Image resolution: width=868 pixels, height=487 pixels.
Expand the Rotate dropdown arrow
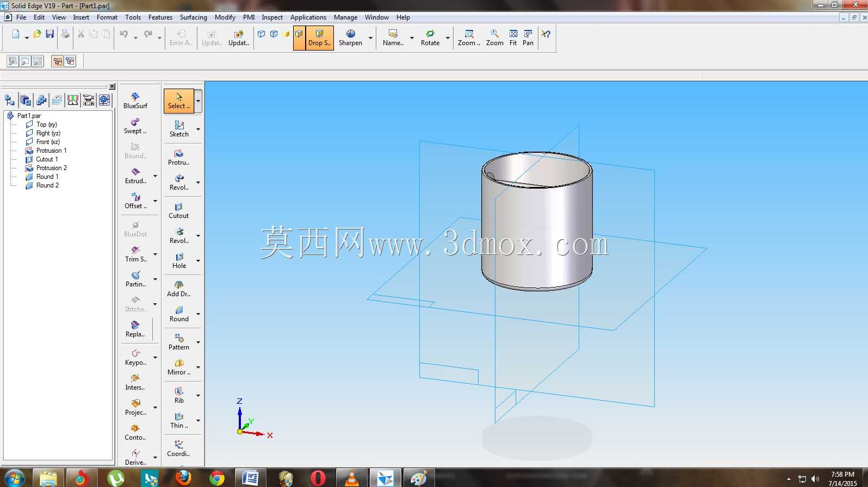tap(448, 38)
